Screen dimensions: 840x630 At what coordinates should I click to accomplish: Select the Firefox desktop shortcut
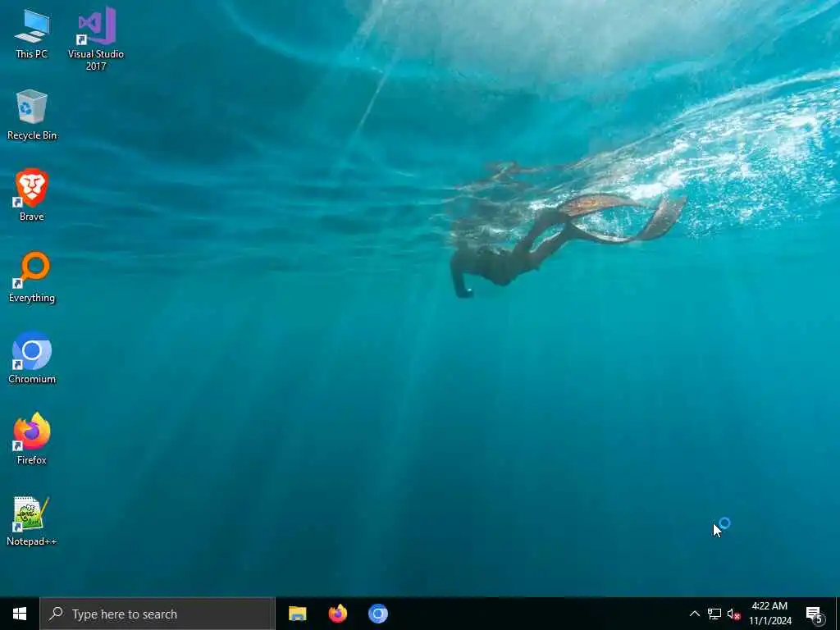[32, 439]
